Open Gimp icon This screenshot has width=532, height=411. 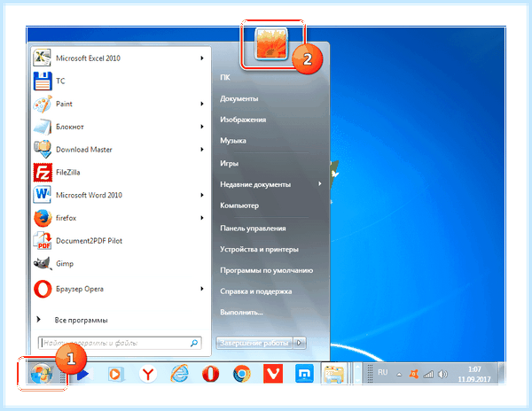click(x=43, y=264)
